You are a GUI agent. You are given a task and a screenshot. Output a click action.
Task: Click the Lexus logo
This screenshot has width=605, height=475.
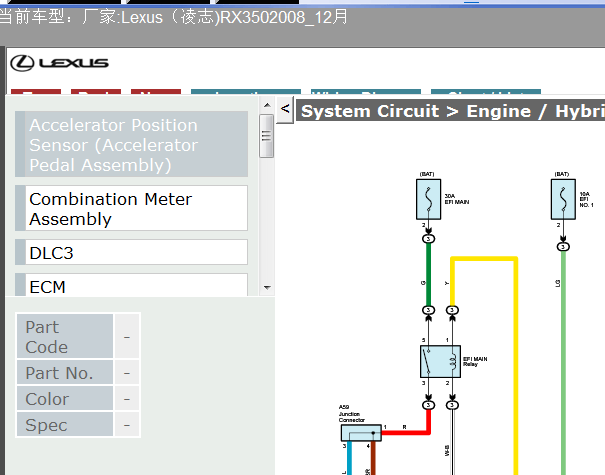click(59, 63)
